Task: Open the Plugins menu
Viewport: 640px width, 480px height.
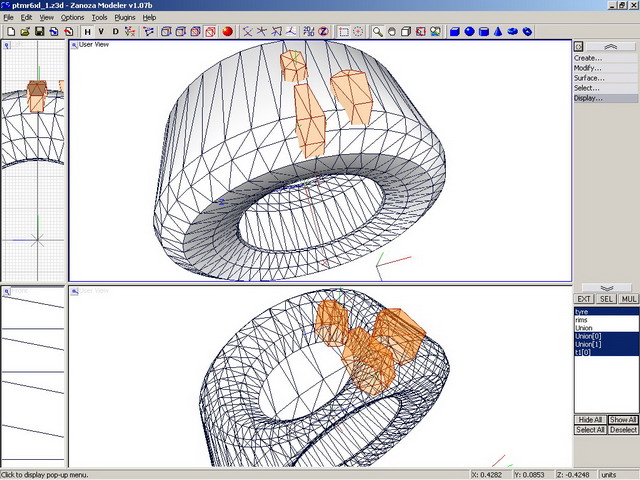Action: (124, 17)
